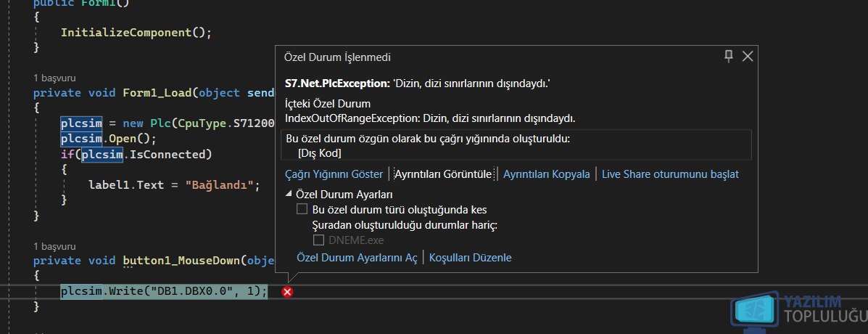
Task: Collapse the Özel Durum Ayarları section
Action: 289,195
